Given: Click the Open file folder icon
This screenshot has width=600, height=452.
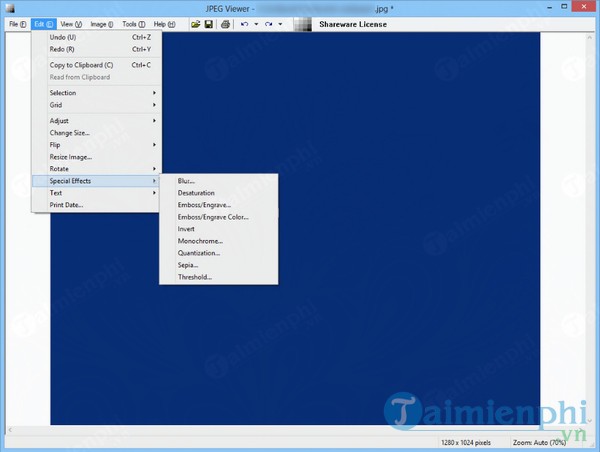Looking at the screenshot, I should click(x=196, y=24).
